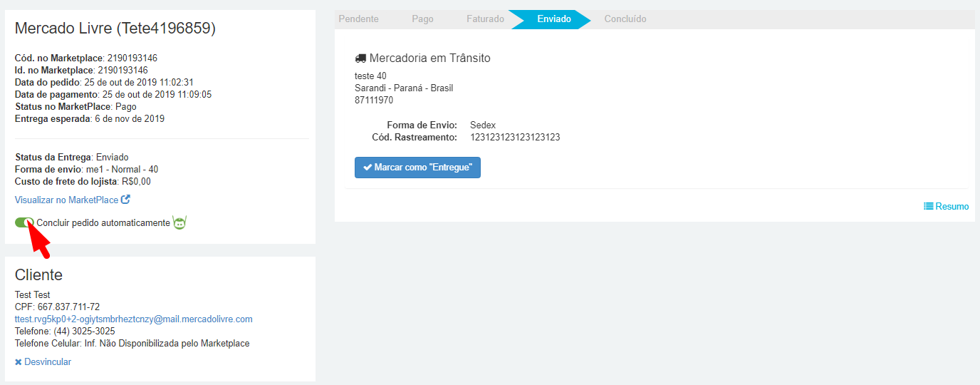980x385 pixels.
Task: Click the Sedex shipping method value
Action: coord(483,125)
